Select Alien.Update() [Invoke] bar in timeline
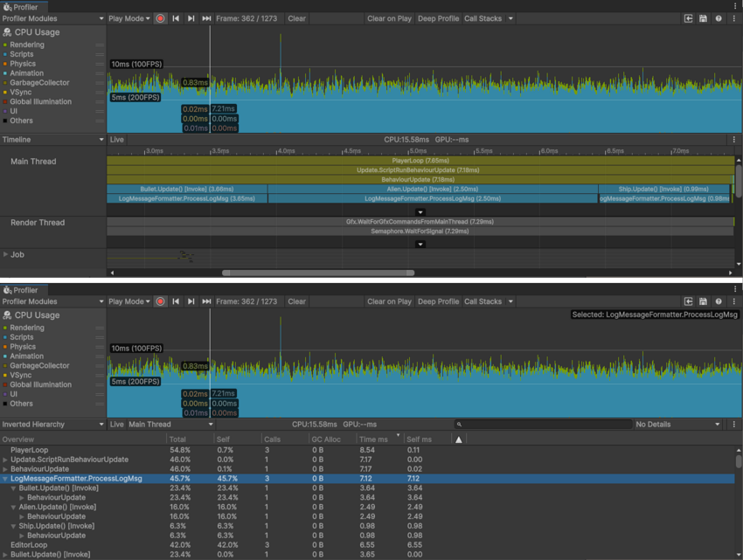 click(433, 189)
